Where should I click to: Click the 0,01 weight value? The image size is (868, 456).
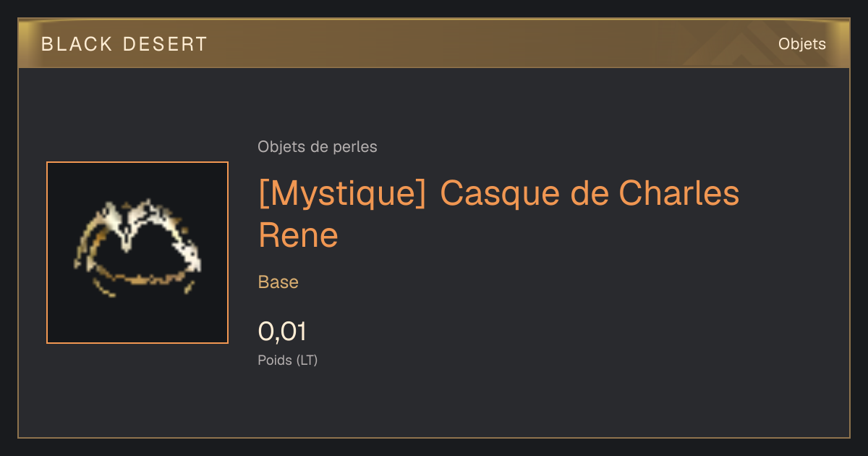pyautogui.click(x=283, y=332)
